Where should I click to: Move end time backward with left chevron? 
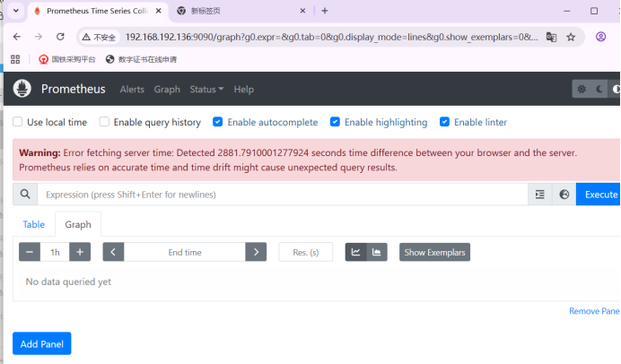(x=113, y=252)
